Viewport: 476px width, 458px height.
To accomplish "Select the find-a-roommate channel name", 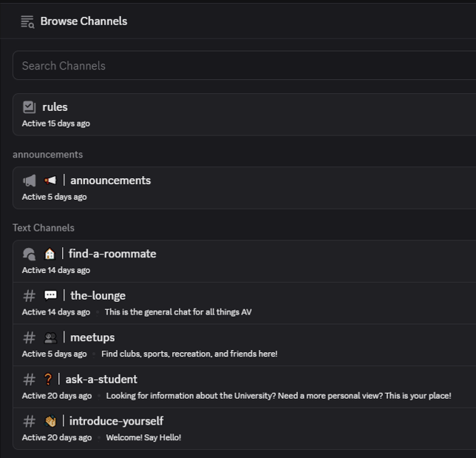I will pyautogui.click(x=112, y=254).
